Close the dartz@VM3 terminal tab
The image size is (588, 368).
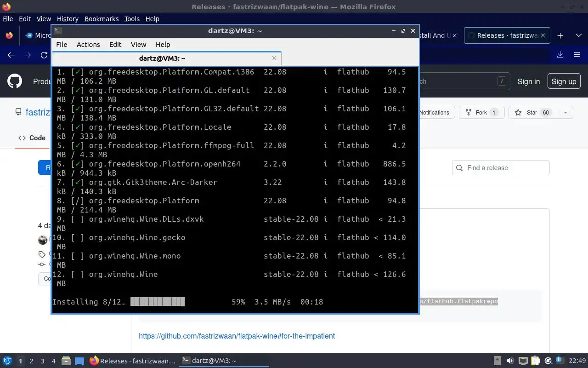pos(274,58)
